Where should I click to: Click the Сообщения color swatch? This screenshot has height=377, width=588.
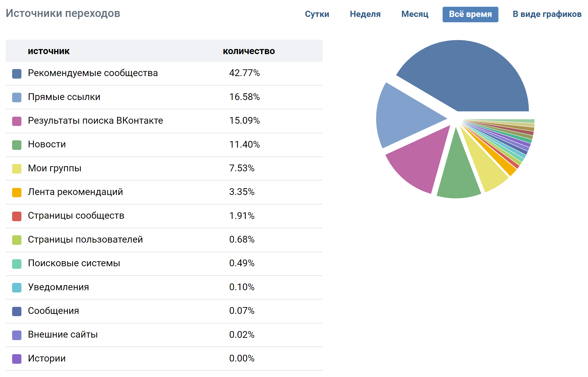click(17, 311)
